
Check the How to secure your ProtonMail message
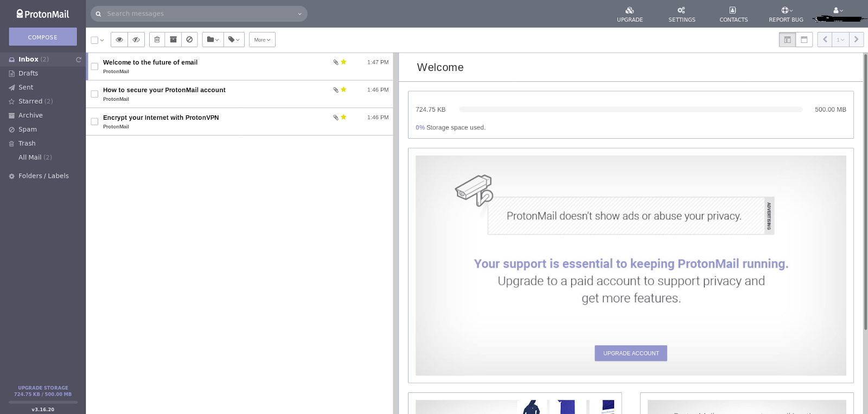pos(94,94)
